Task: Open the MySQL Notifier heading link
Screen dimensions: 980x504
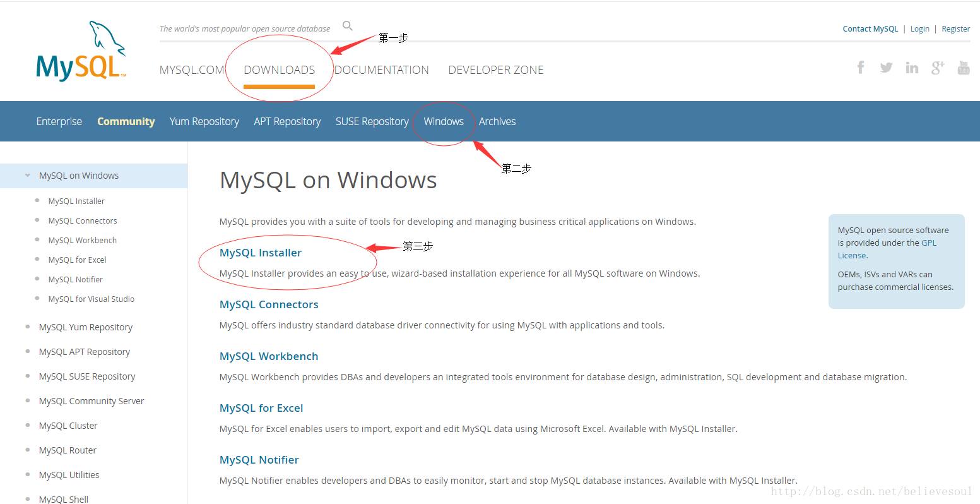Action: coord(259,460)
